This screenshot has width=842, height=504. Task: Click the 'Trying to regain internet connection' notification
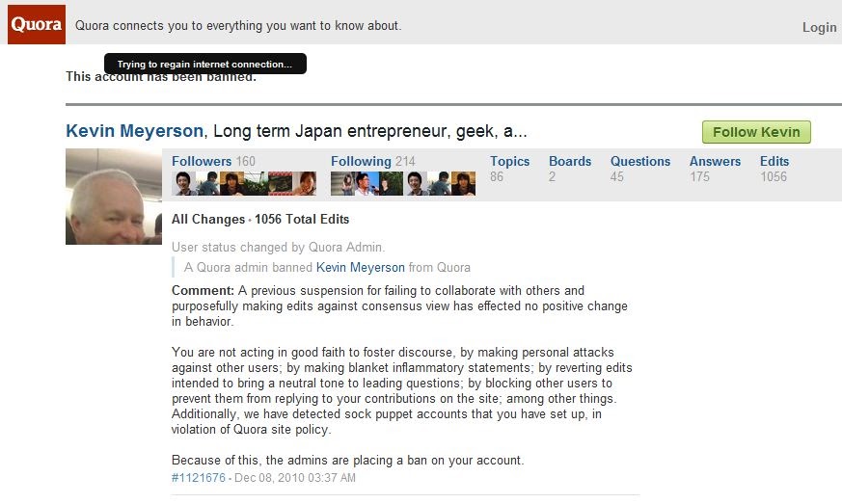point(204,64)
